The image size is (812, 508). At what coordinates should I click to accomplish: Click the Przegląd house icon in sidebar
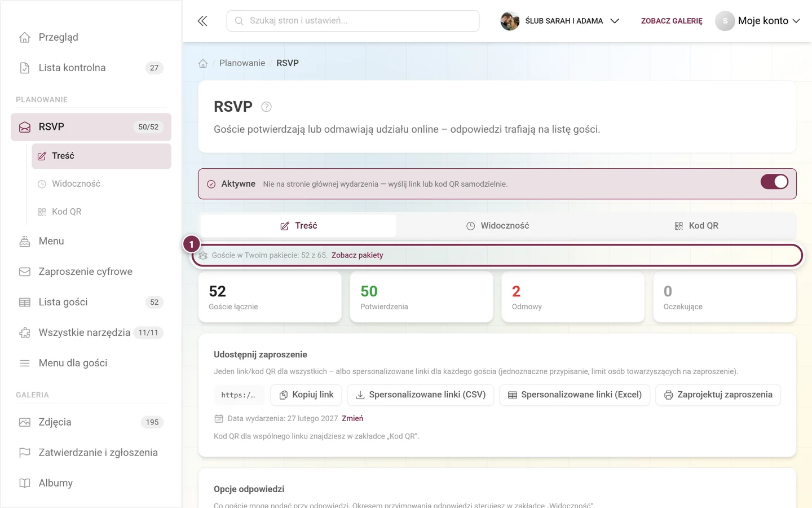pyautogui.click(x=25, y=37)
